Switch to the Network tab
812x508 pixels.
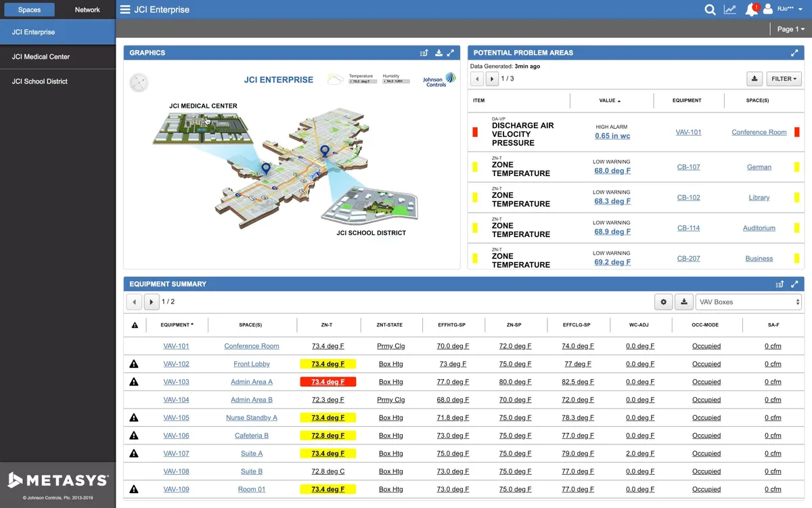click(x=87, y=9)
